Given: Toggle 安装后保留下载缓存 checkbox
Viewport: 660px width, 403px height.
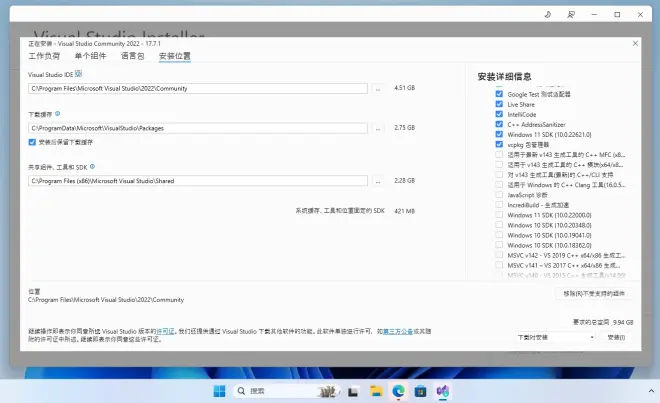Looking at the screenshot, I should point(32,142).
